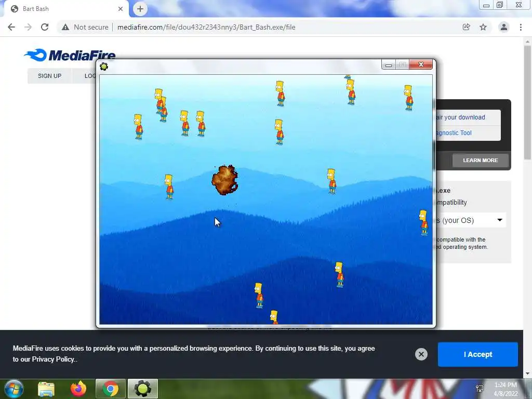Click the game window gear icon
Image resolution: width=532 pixels, height=399 pixels.
pyautogui.click(x=104, y=66)
